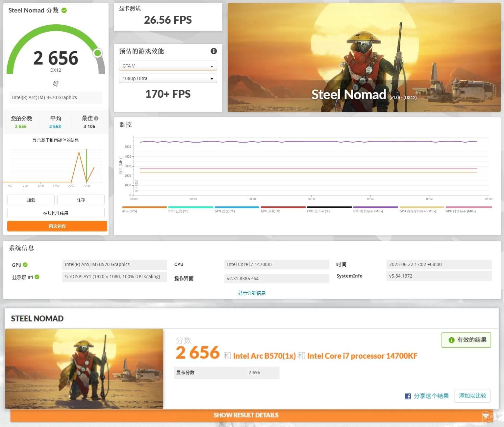The image size is (504, 427).
Task: Click the 在线比较结果 compare online button
Action: pyautogui.click(x=56, y=213)
